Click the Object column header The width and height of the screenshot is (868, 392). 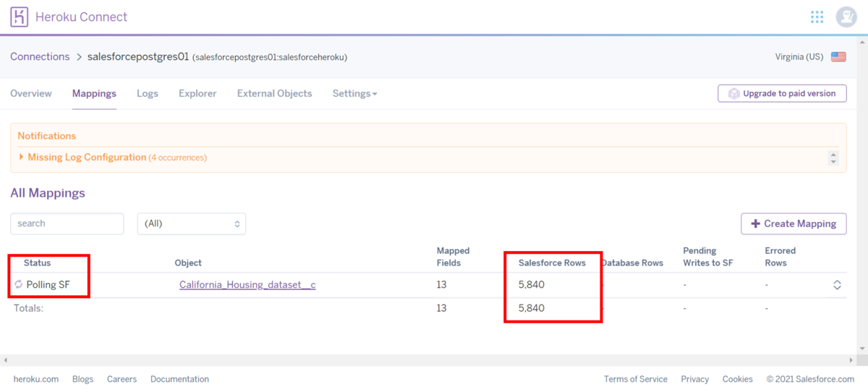coord(188,263)
